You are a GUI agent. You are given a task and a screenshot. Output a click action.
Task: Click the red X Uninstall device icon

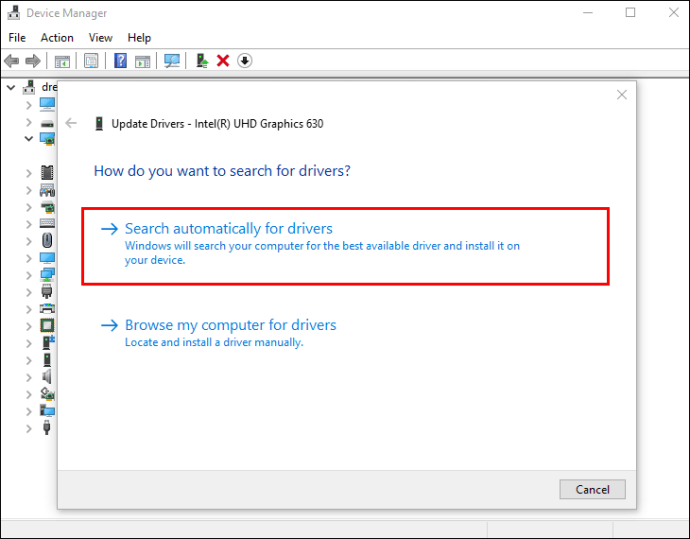(223, 61)
